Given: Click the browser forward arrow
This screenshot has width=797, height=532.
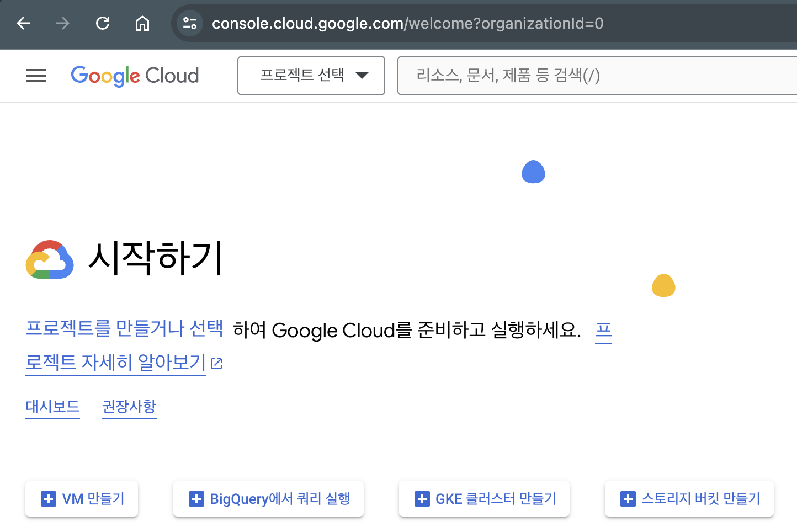Looking at the screenshot, I should click(63, 23).
